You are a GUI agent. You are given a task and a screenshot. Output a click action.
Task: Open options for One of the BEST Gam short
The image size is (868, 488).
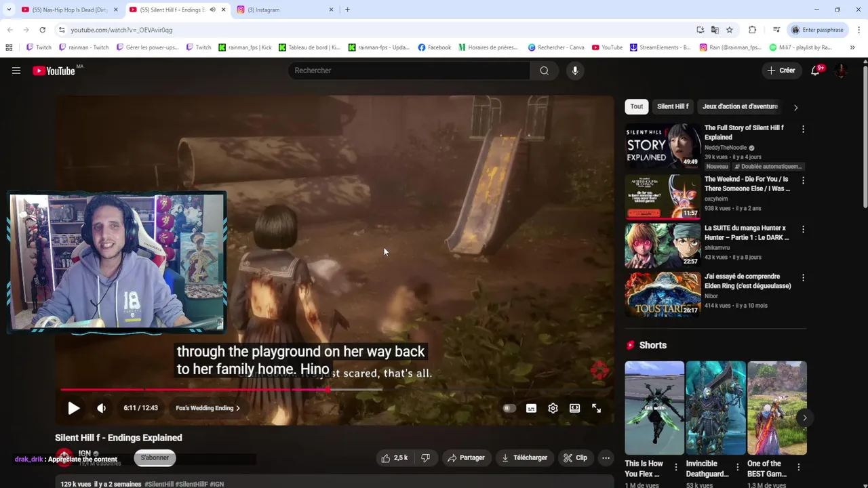798,467
